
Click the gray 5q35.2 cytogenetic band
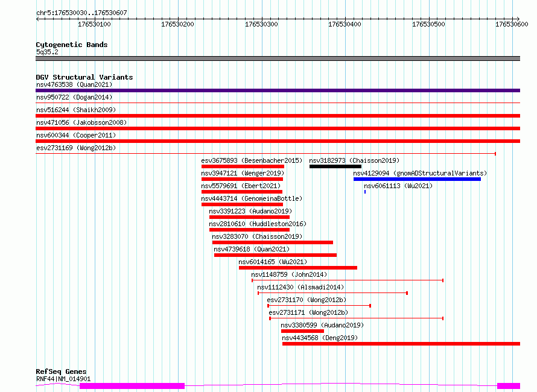click(278, 58)
